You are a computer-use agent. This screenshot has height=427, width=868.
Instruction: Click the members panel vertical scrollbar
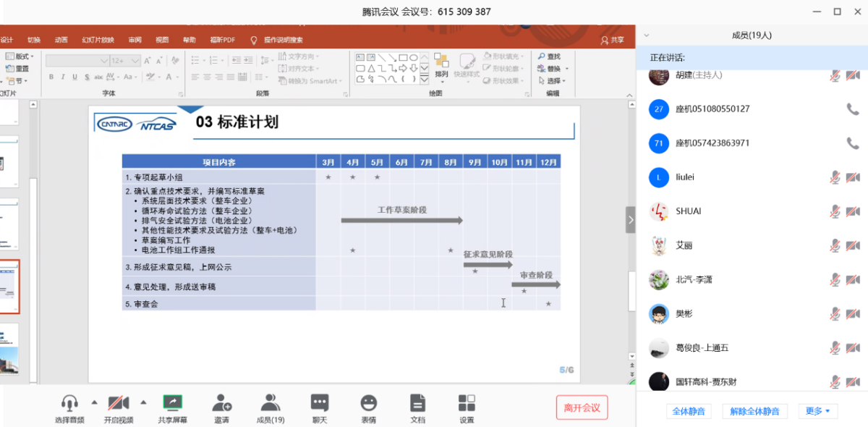click(x=865, y=217)
